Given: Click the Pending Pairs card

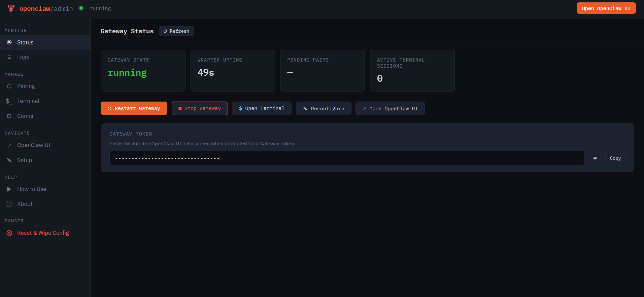Looking at the screenshot, I should [x=323, y=71].
